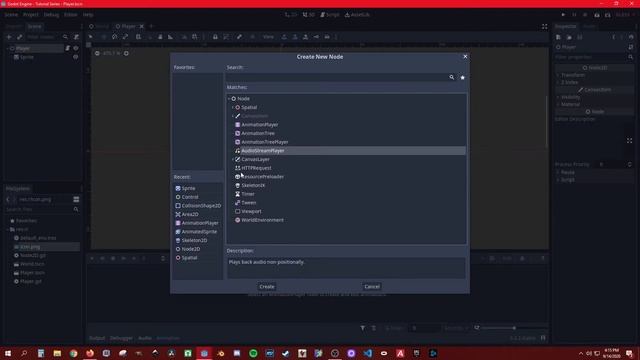Zoom in on the 2D viewport
640x360 pixels.
tap(126, 53)
